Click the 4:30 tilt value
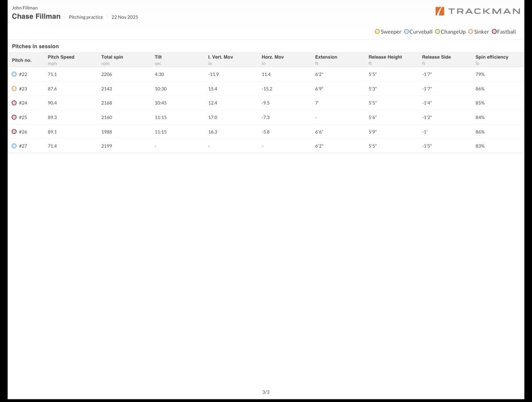 pos(160,74)
